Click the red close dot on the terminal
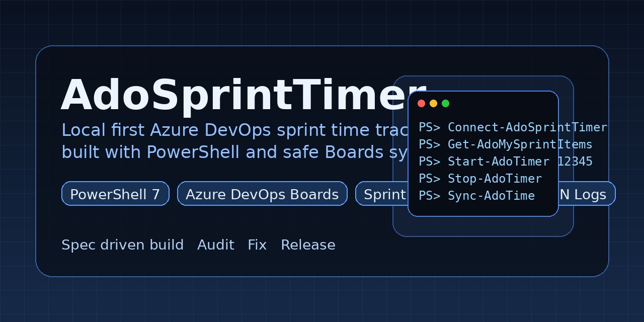The height and width of the screenshot is (322, 644). tap(421, 103)
